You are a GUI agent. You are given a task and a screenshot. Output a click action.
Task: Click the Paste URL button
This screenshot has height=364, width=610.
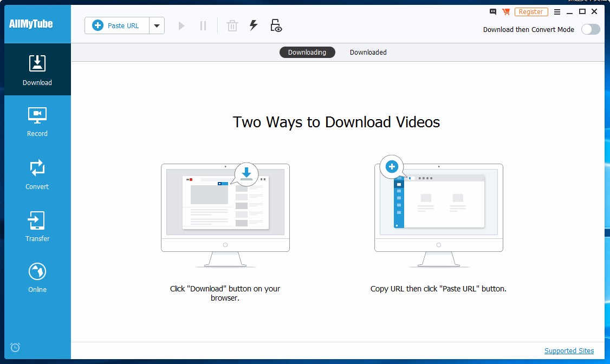coord(116,25)
